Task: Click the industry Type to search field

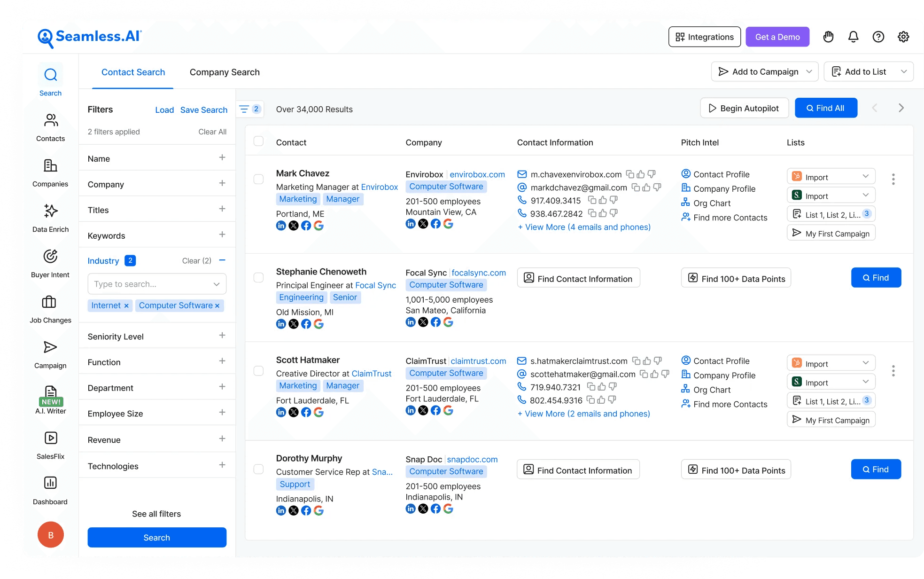Action: click(150, 284)
